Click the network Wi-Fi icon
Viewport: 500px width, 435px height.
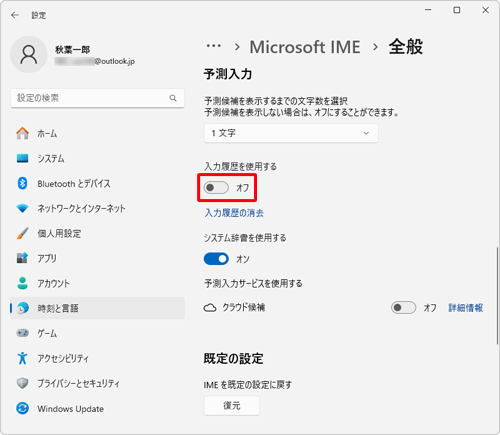coord(22,208)
